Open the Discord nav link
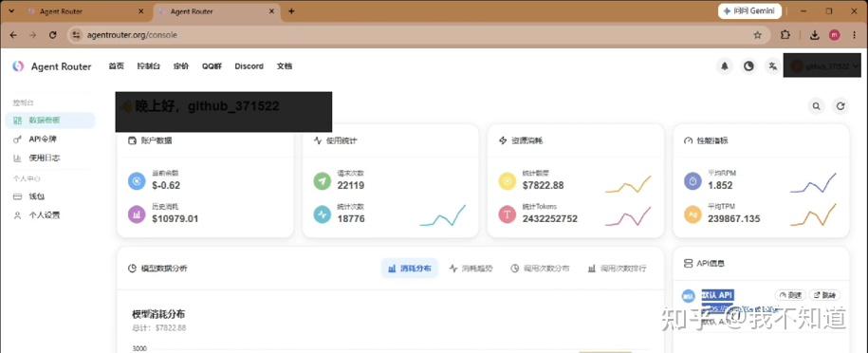The image size is (868, 353). 249,65
